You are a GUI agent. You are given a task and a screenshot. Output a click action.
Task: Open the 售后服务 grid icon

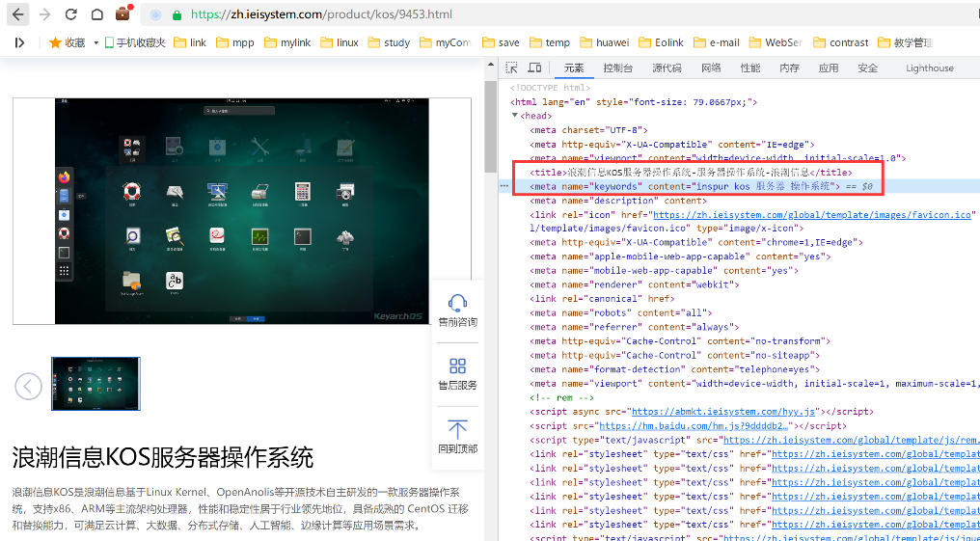tap(457, 366)
